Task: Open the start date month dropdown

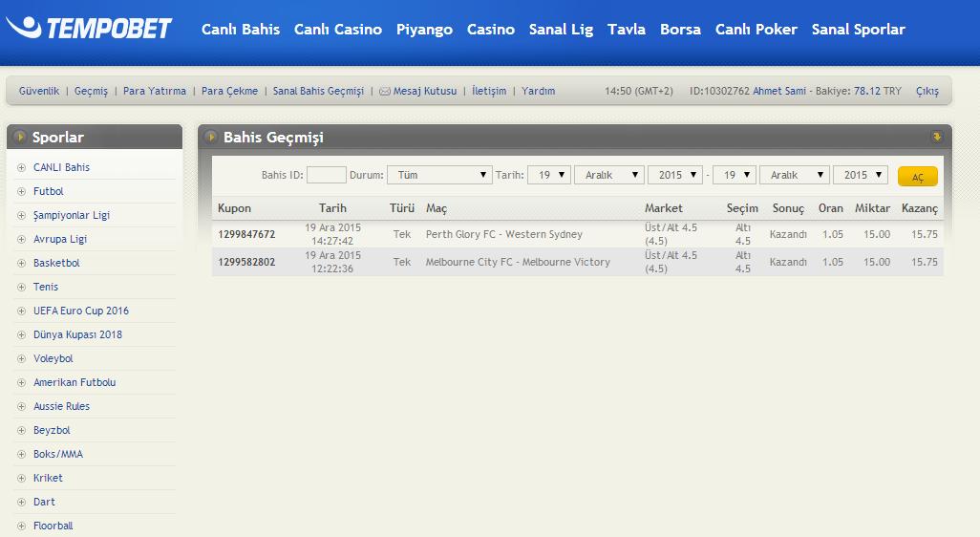Action: (x=608, y=176)
